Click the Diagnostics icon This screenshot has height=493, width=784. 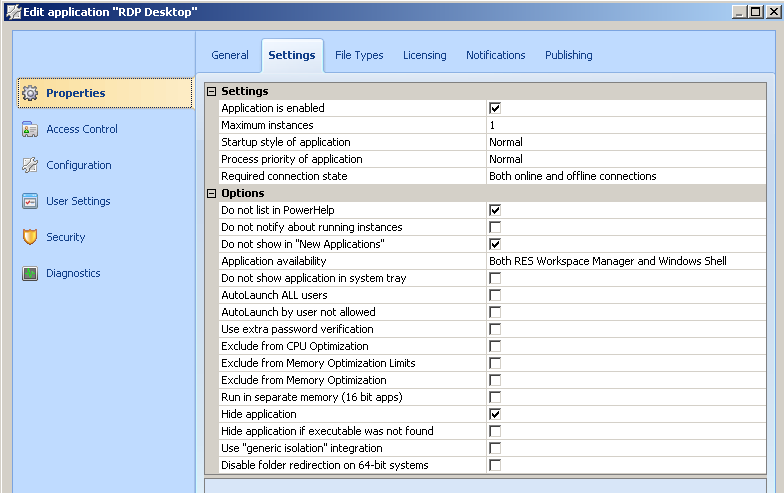(30, 273)
